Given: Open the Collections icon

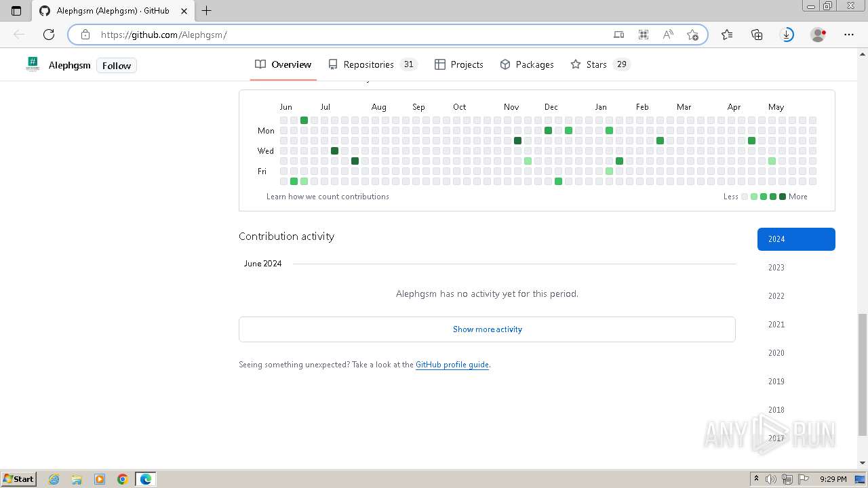Looking at the screenshot, I should [757, 35].
